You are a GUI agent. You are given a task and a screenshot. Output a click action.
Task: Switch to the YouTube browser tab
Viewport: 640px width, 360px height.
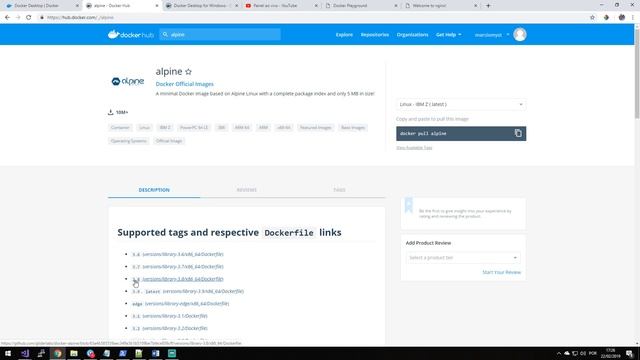(281, 6)
